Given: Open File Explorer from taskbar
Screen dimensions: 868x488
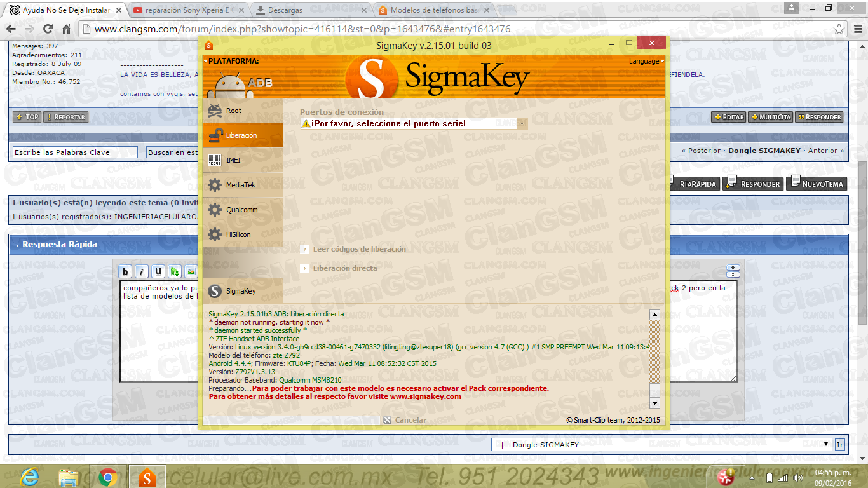Looking at the screenshot, I should coord(69,477).
